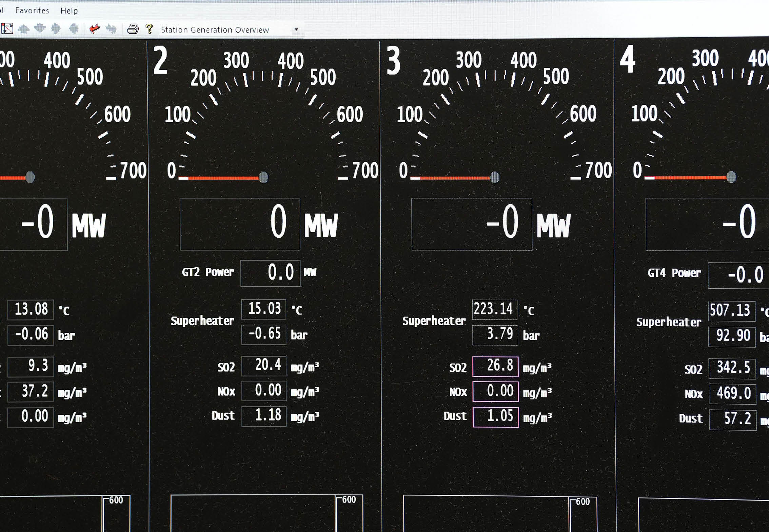Expand the Station Generation Overview dropdown arrow
This screenshot has height=532, width=769.
coord(296,30)
